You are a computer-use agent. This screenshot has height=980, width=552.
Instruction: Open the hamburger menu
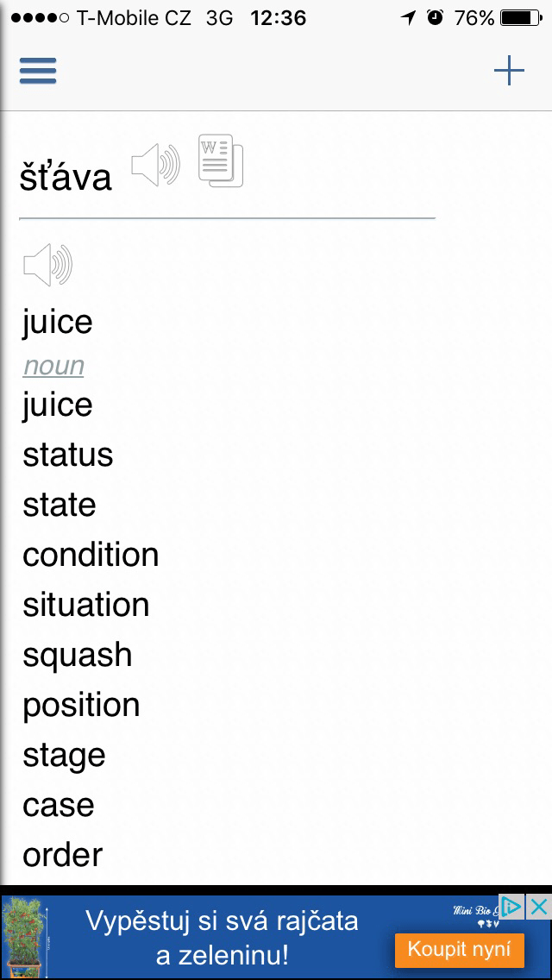[x=38, y=71]
